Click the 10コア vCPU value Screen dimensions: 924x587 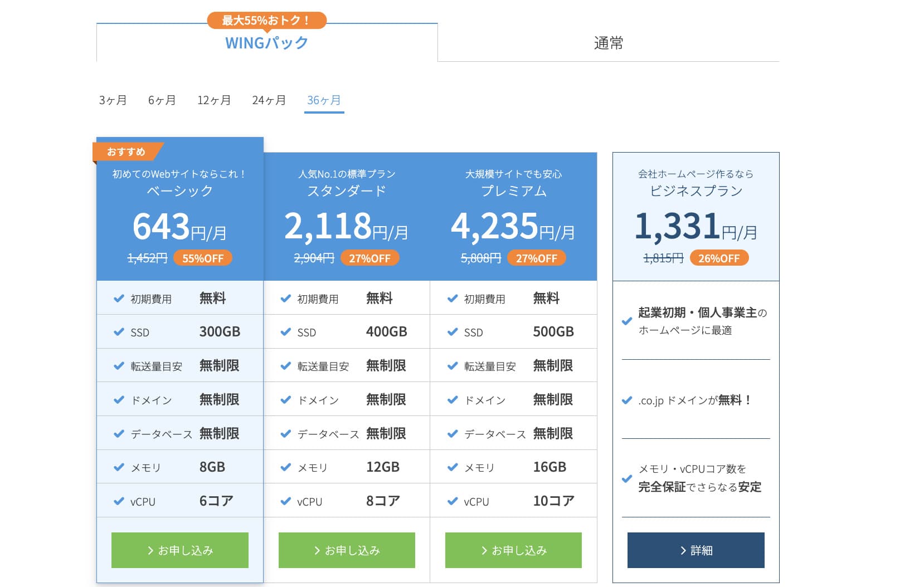coord(553,501)
